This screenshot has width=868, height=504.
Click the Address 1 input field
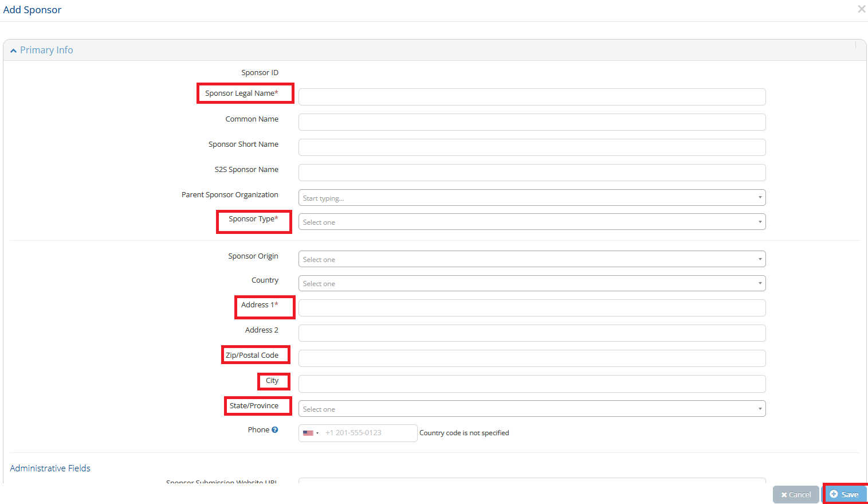point(532,308)
